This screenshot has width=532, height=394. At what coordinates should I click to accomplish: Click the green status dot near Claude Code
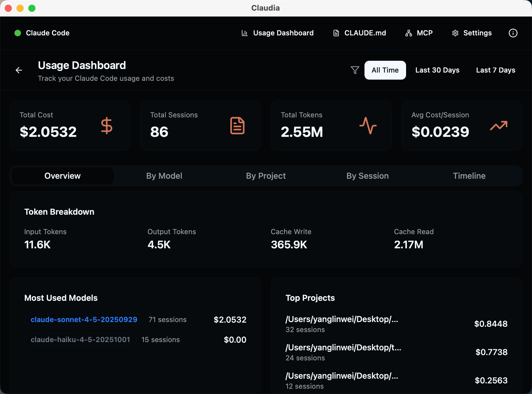[x=18, y=33]
